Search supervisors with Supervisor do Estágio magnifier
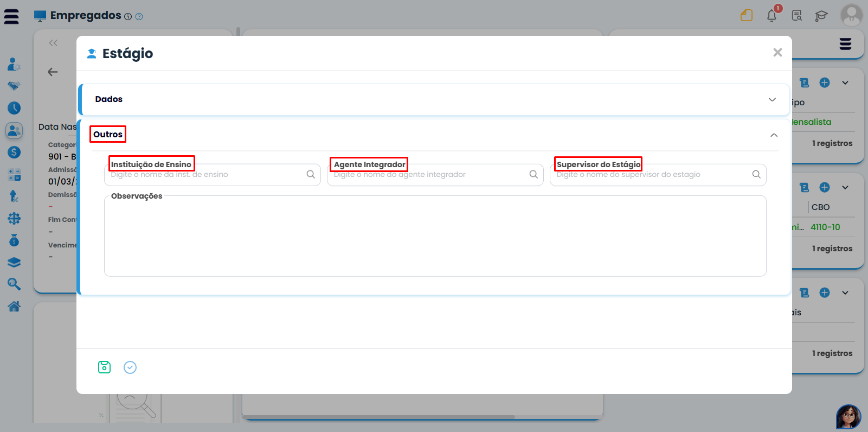This screenshot has height=432, width=868. (756, 174)
